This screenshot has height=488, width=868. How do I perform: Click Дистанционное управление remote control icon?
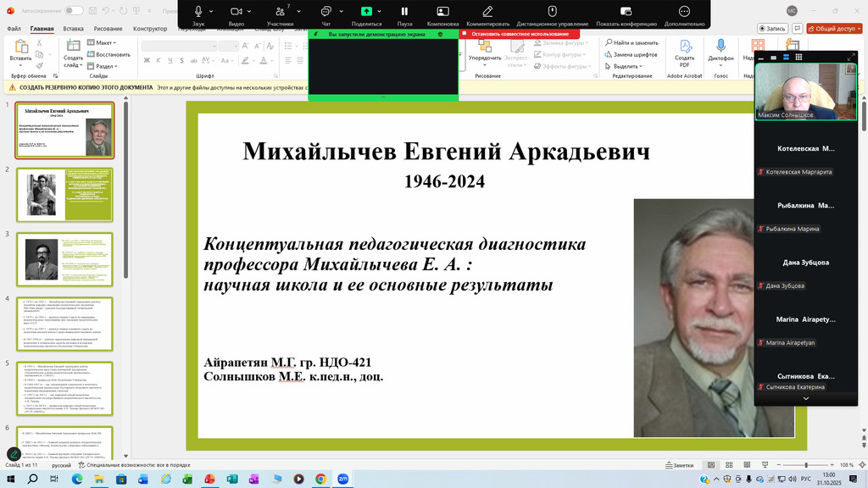[552, 12]
